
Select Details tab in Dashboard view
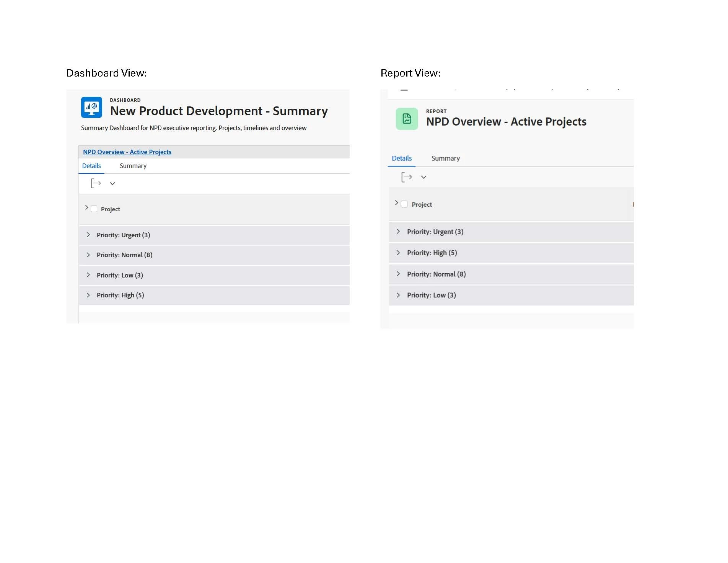pyautogui.click(x=91, y=166)
